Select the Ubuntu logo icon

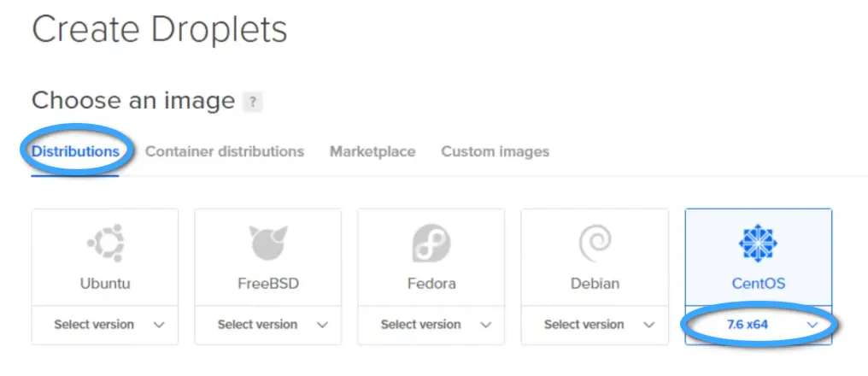pyautogui.click(x=105, y=243)
